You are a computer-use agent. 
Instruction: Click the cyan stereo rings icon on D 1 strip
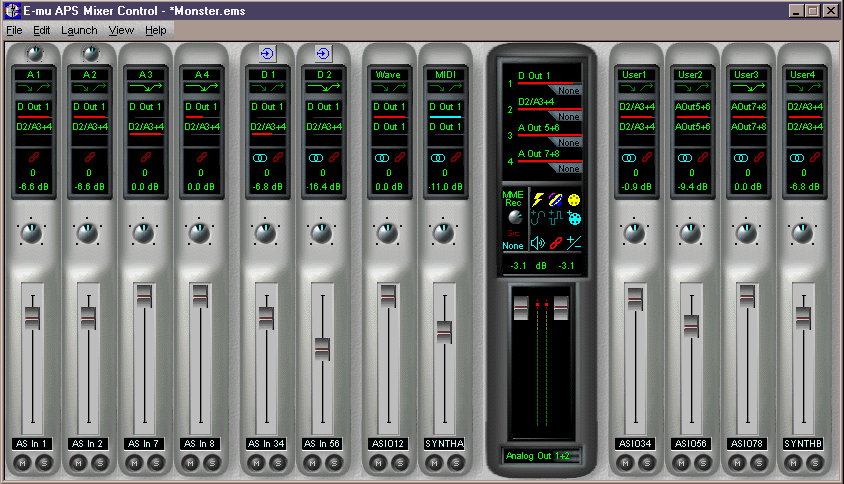[260, 158]
